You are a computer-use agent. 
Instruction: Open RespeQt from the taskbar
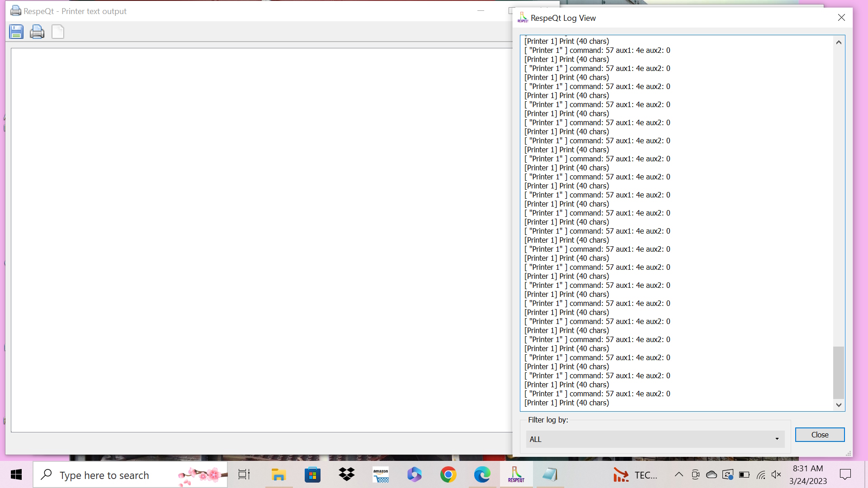(516, 475)
